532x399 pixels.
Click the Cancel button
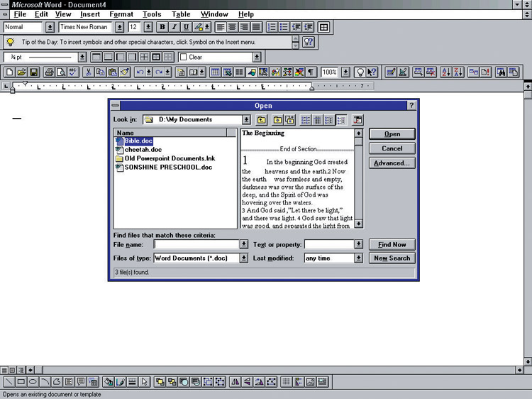coord(392,148)
